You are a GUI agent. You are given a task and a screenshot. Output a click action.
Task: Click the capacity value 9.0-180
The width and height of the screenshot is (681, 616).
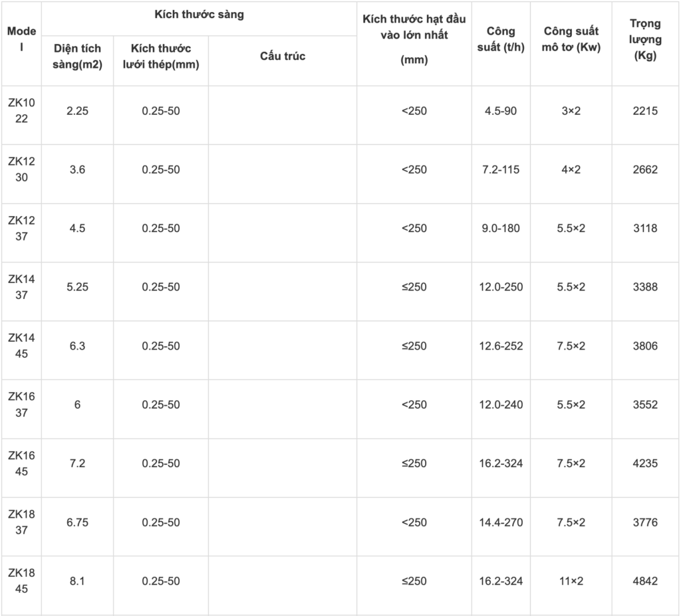[x=501, y=229]
